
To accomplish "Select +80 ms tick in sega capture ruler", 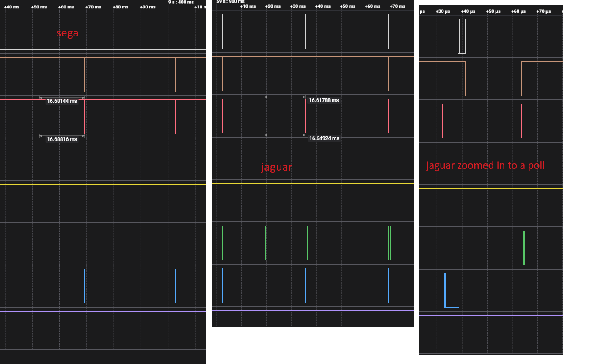I will point(121,7).
